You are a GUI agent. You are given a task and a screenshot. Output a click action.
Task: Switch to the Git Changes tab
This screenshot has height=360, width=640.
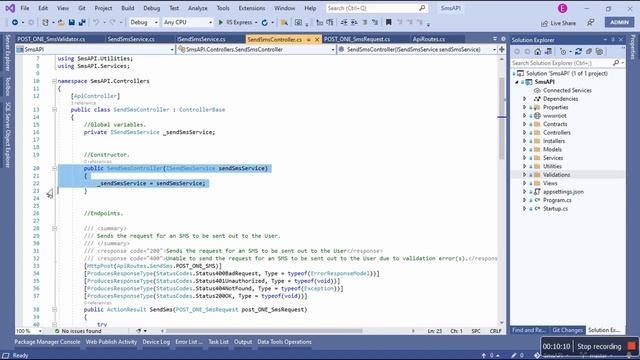click(x=567, y=330)
